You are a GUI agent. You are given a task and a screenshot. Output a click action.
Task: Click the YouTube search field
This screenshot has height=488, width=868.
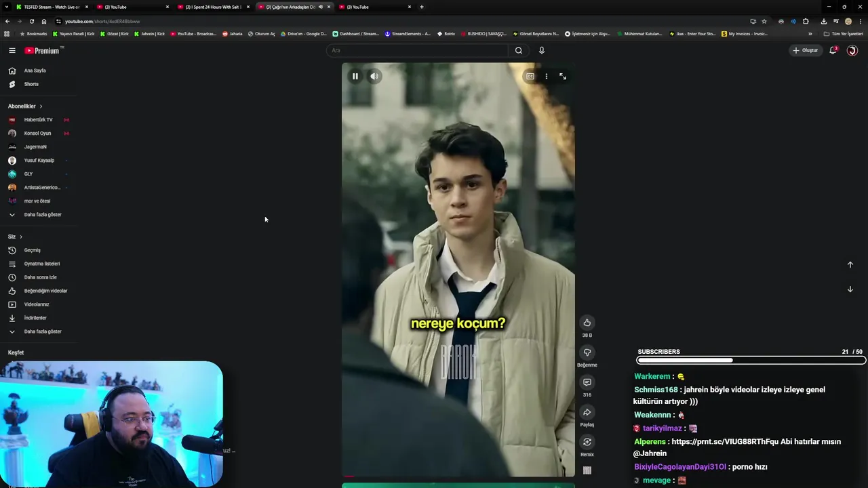(x=417, y=50)
